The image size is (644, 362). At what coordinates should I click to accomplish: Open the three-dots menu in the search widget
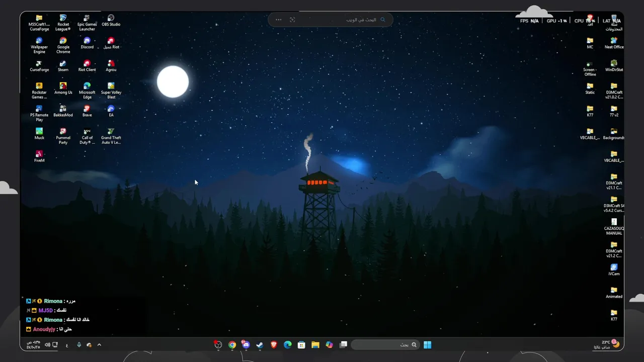click(278, 20)
